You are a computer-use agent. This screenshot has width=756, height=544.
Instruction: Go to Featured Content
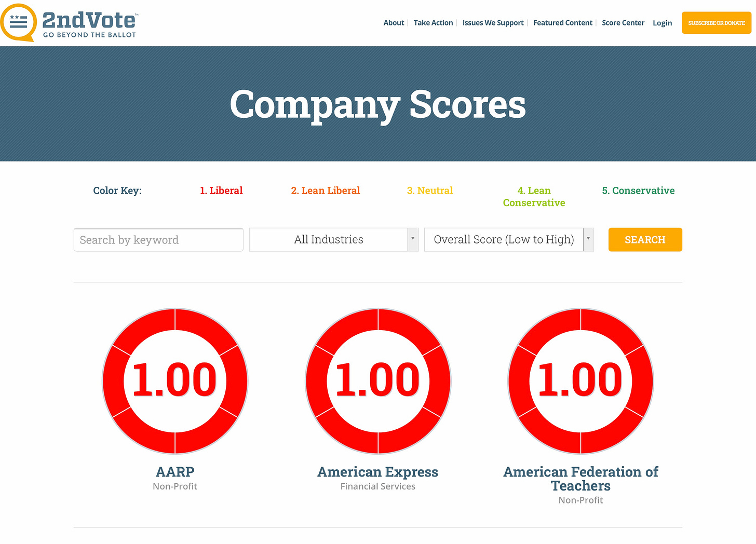point(562,23)
